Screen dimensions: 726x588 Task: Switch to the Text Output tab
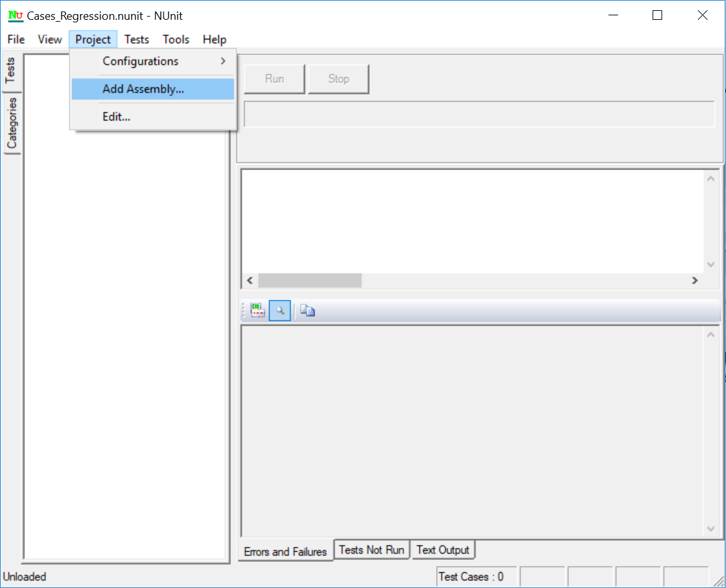coord(442,550)
